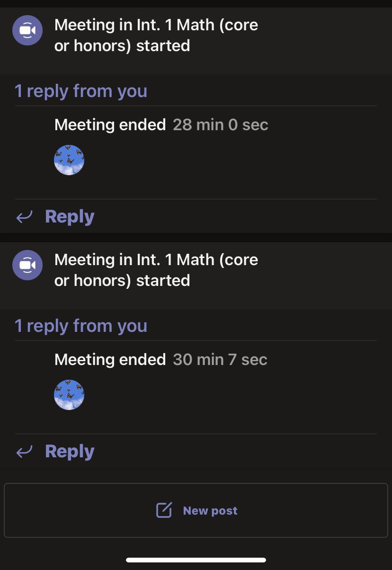Viewport: 392px width, 570px height.
Task: Tap the compose pencil icon beside New post
Action: coord(164,510)
